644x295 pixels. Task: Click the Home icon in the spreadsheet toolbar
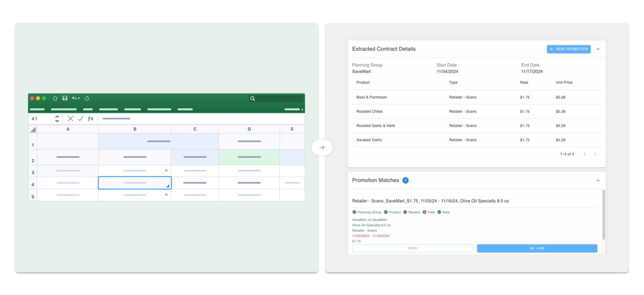click(x=55, y=99)
